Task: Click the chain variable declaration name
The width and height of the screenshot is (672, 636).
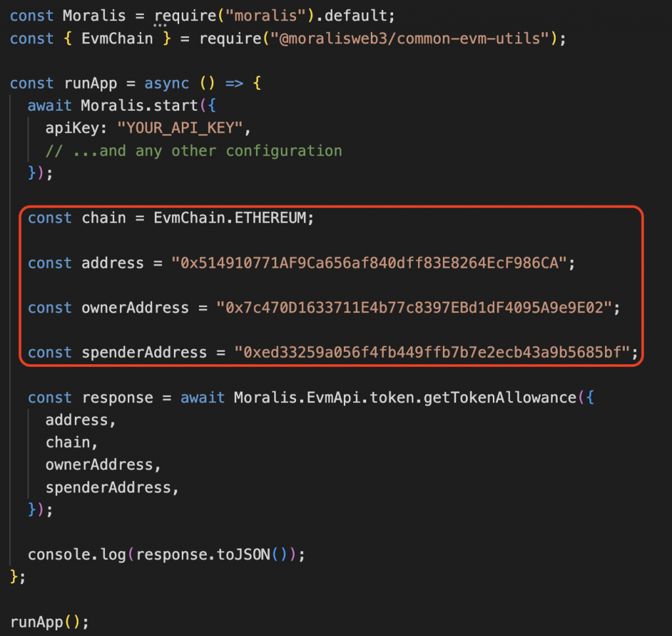Action: tap(104, 218)
